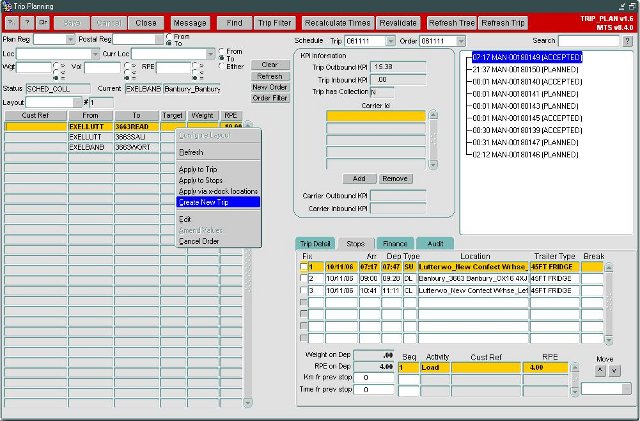Open the Plan Reg dropdown
This screenshot has height=421, width=640.
(70, 40)
